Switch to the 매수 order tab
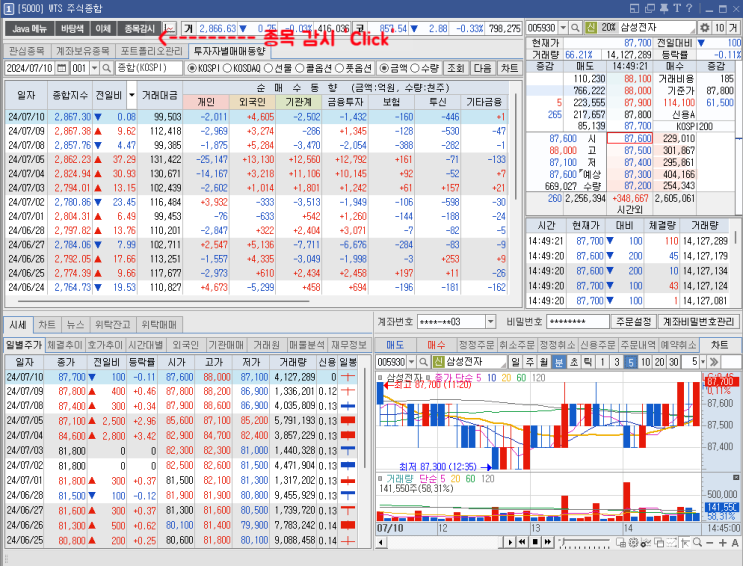This screenshot has height=566, width=743. point(436,345)
